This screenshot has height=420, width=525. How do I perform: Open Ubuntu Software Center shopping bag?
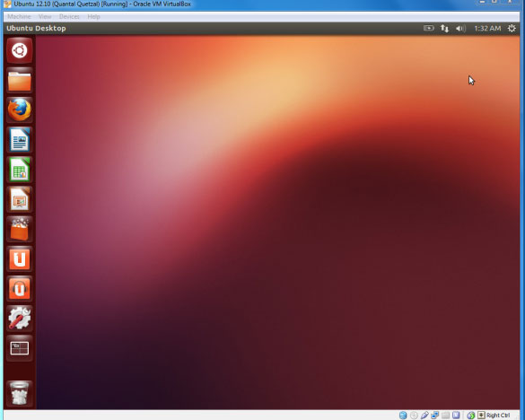(20, 229)
